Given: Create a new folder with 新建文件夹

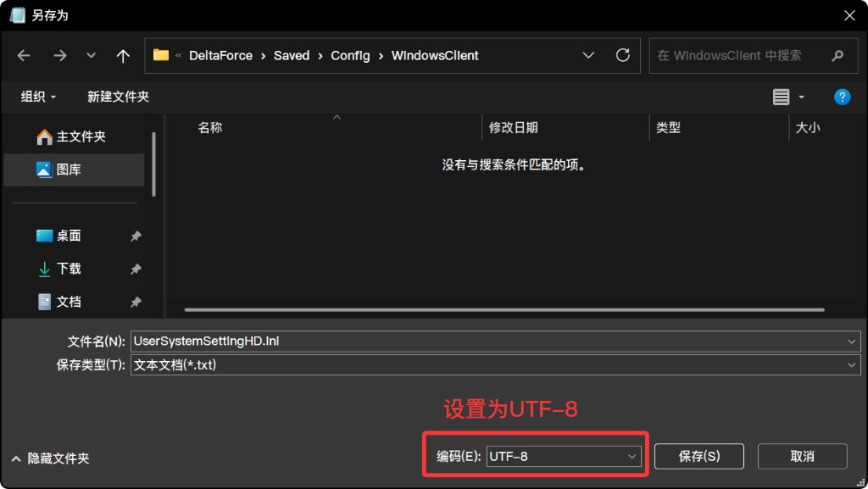Looking at the screenshot, I should [x=117, y=96].
